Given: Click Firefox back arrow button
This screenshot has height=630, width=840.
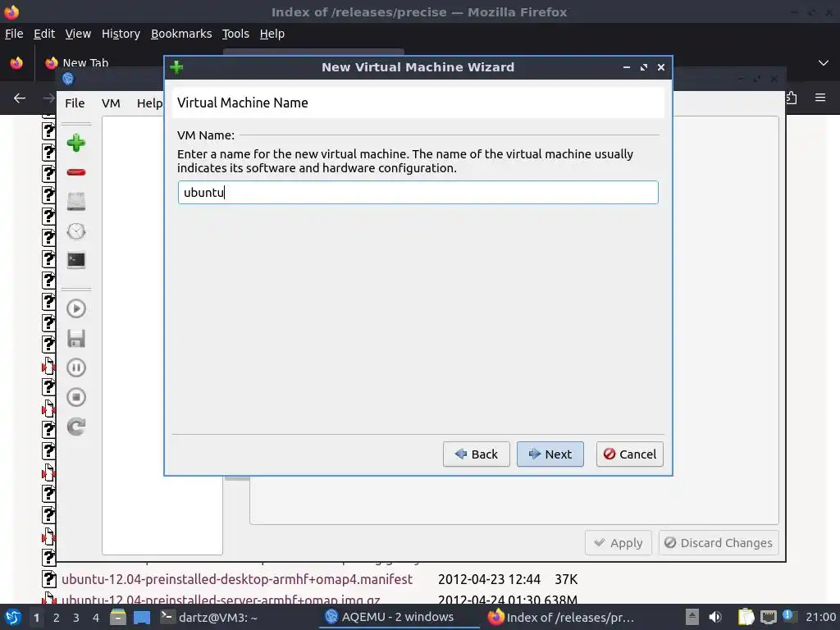Looking at the screenshot, I should click(20, 98).
